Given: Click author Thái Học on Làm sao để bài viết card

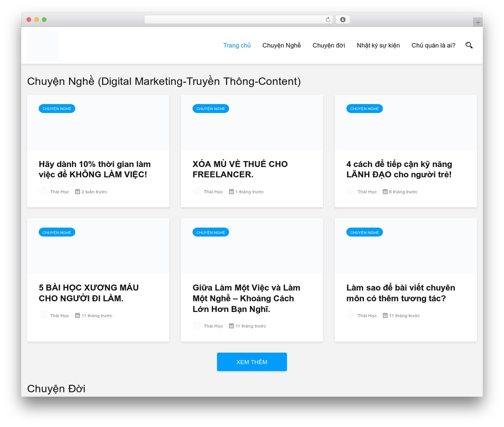Looking at the screenshot, I should pyautogui.click(x=367, y=316).
